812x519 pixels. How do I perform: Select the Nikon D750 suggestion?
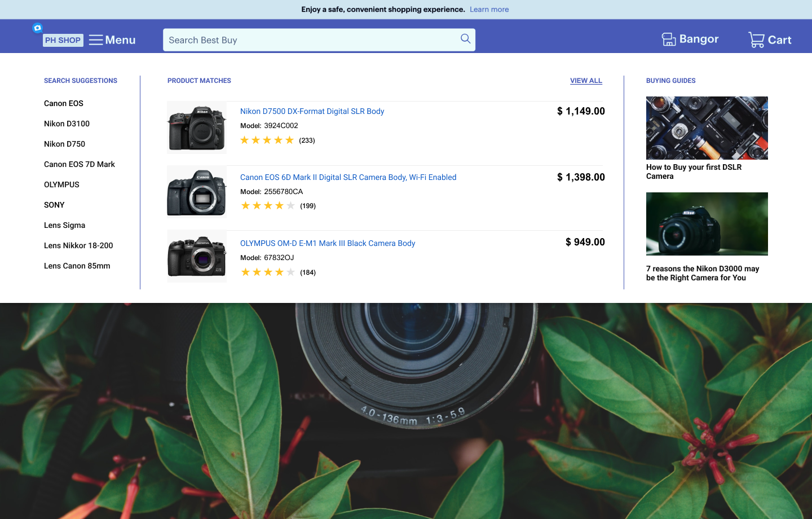pos(64,144)
